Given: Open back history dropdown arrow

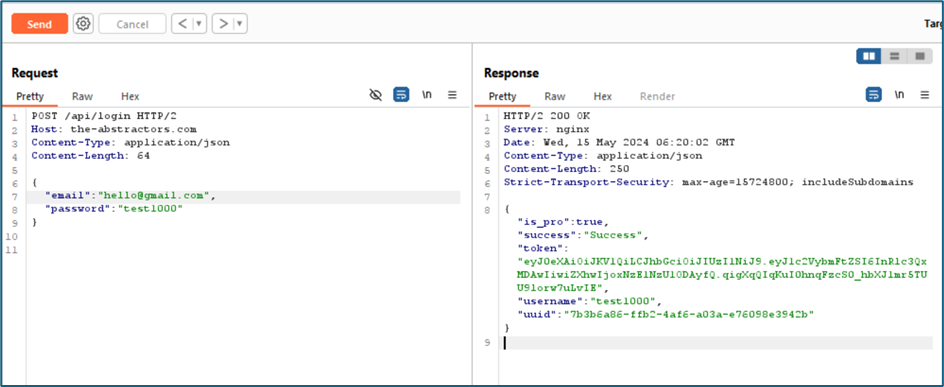Looking at the screenshot, I should point(199,24).
